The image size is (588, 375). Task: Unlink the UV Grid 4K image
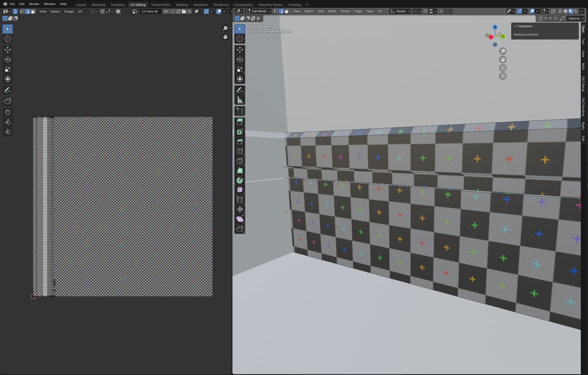[x=190, y=11]
